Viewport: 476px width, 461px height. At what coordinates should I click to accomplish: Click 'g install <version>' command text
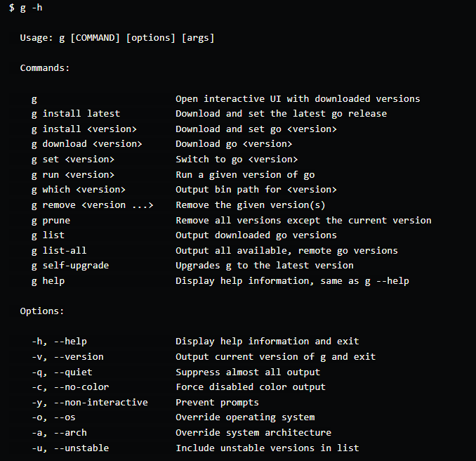click(x=84, y=129)
